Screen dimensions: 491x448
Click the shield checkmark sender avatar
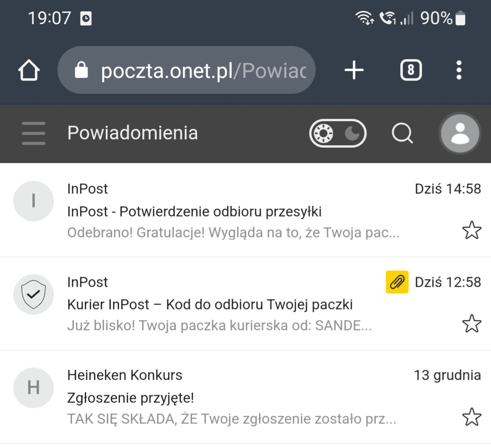pyautogui.click(x=33, y=294)
